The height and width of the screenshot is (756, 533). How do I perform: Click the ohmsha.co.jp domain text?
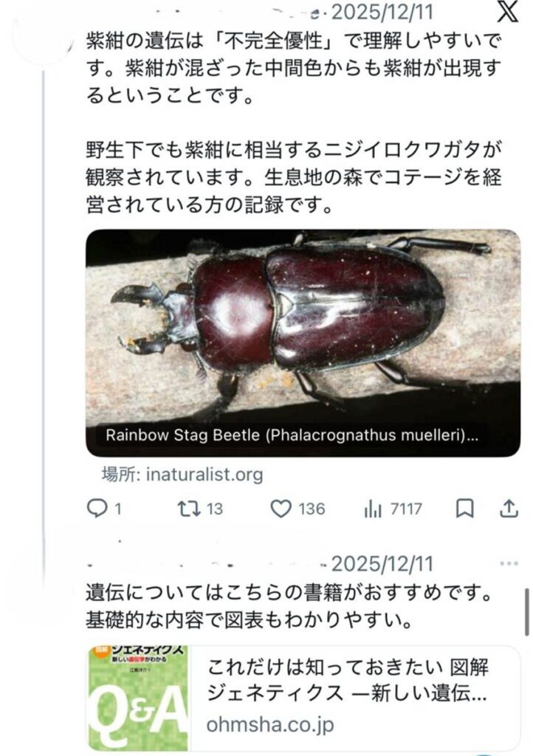pos(270,725)
